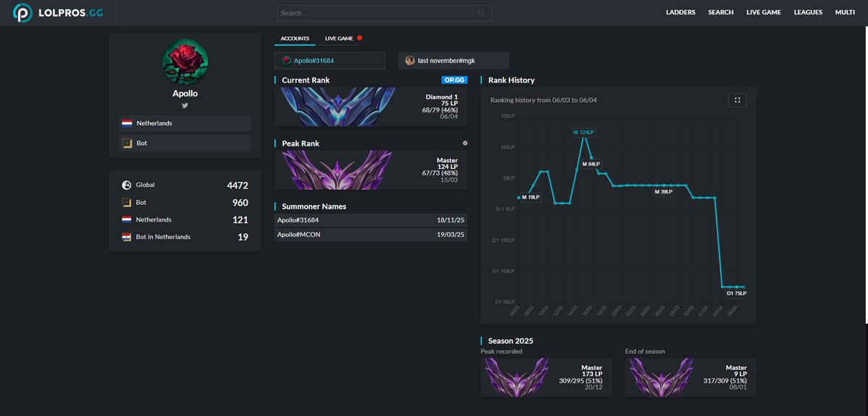Image resolution: width=868 pixels, height=416 pixels.
Task: Click the Bot role row
Action: tap(185, 143)
